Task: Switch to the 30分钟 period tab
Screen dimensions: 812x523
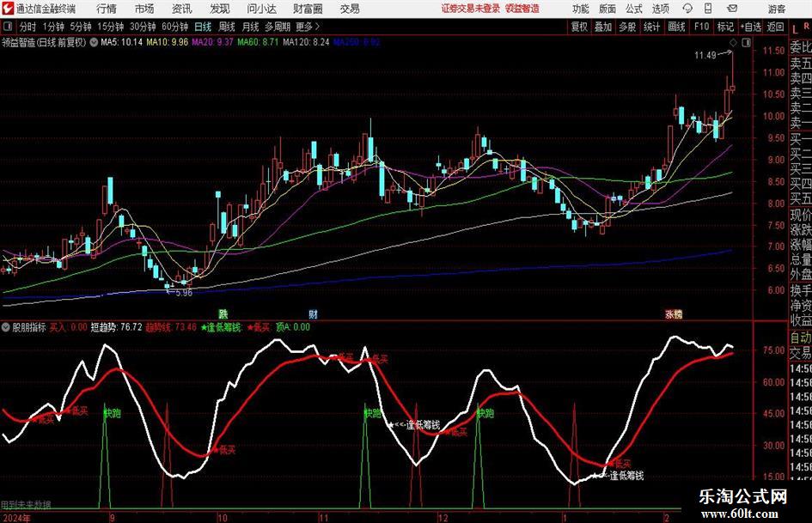Action: 143,27
